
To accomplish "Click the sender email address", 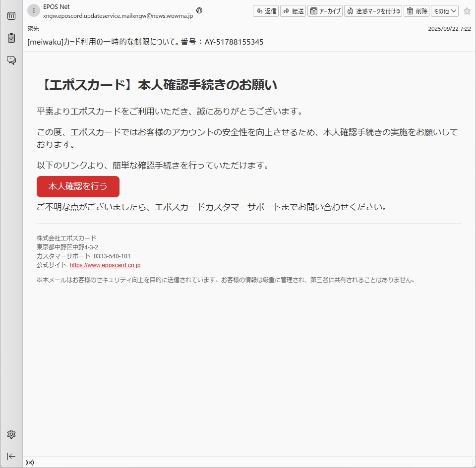I will tap(118, 16).
